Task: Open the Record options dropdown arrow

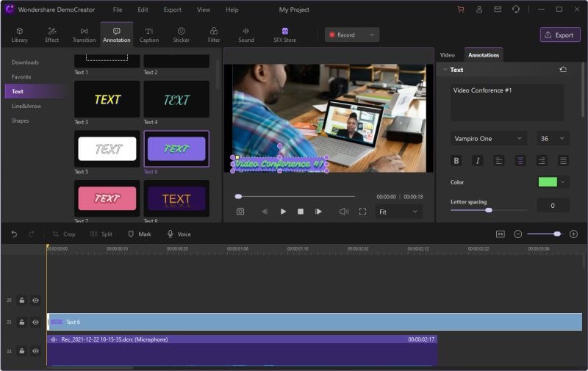Action: [372, 35]
